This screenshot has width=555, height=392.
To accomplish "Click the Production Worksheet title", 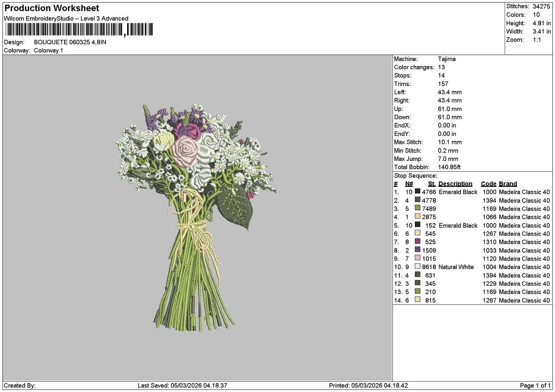I will pos(51,8).
